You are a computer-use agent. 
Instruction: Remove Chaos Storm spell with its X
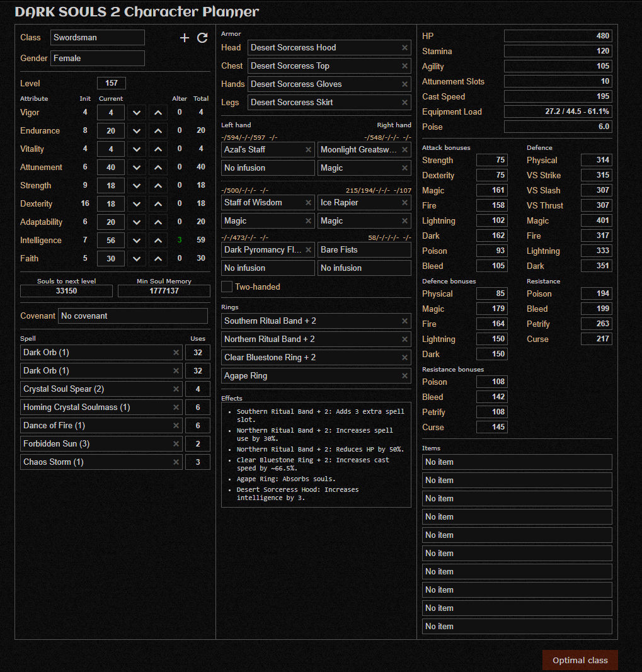pyautogui.click(x=176, y=462)
